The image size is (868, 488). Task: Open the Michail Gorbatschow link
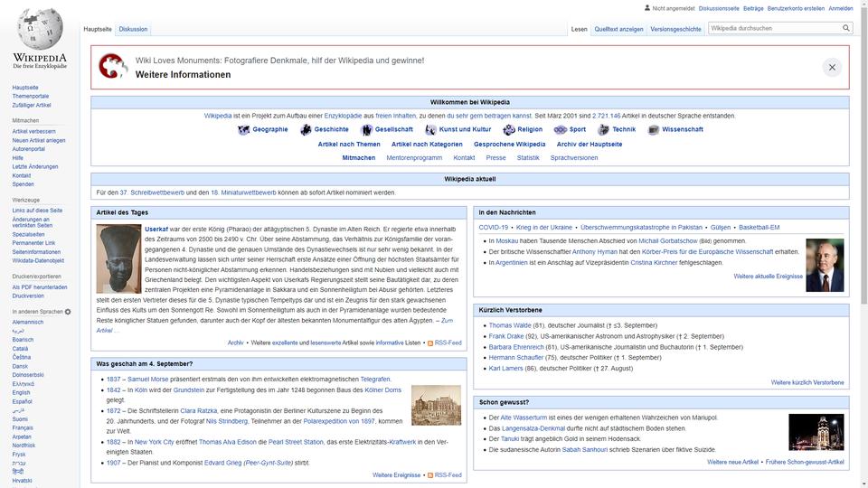pyautogui.click(x=668, y=241)
